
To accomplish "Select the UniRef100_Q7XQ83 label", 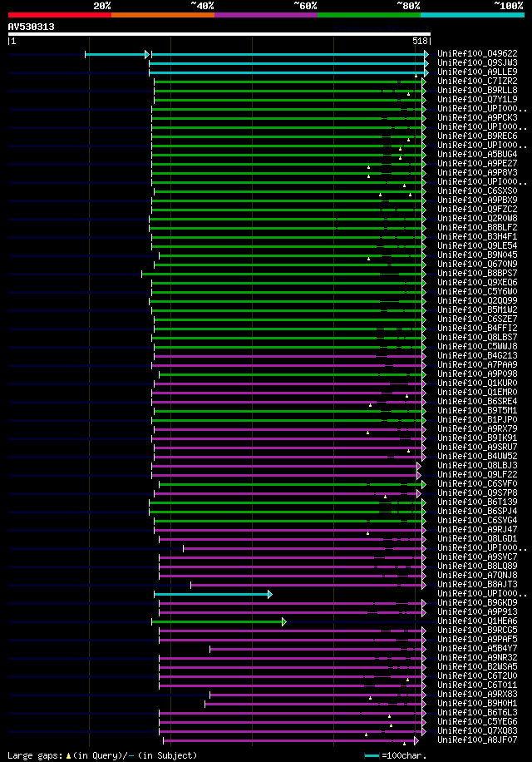I will [477, 731].
